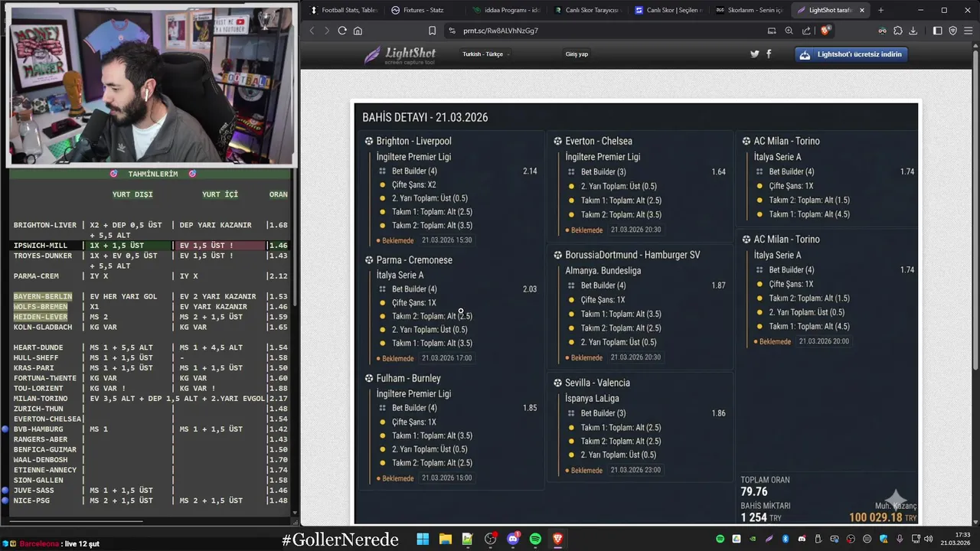Open browser downloads

[913, 31]
